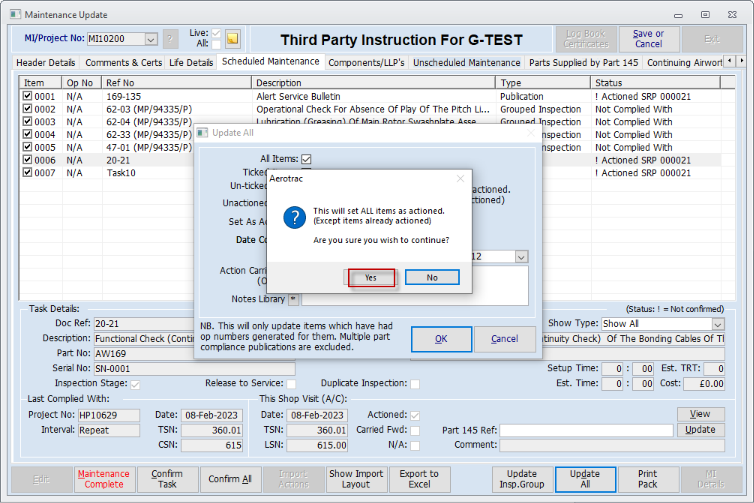Click the yellow note icon beside Live/All

coord(232,39)
